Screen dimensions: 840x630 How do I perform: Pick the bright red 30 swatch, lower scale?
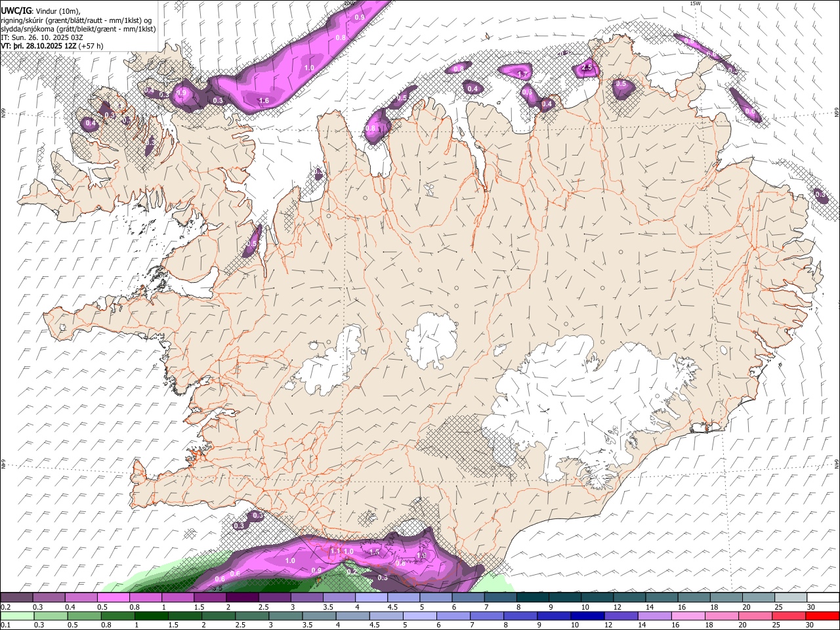pyautogui.click(x=822, y=616)
